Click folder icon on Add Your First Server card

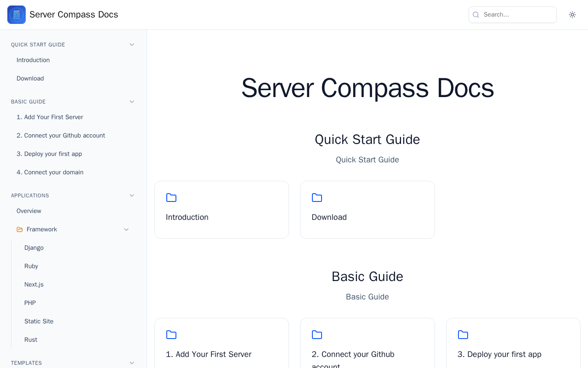click(x=171, y=335)
